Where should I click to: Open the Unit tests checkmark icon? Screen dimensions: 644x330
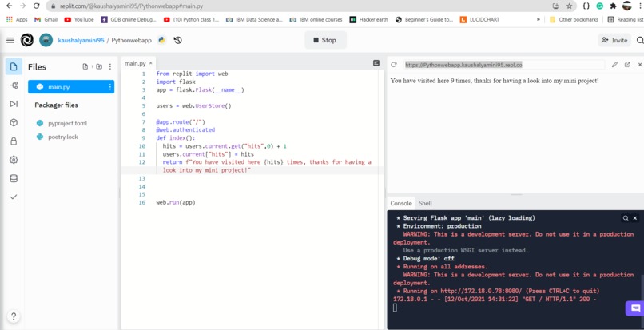coord(14,197)
